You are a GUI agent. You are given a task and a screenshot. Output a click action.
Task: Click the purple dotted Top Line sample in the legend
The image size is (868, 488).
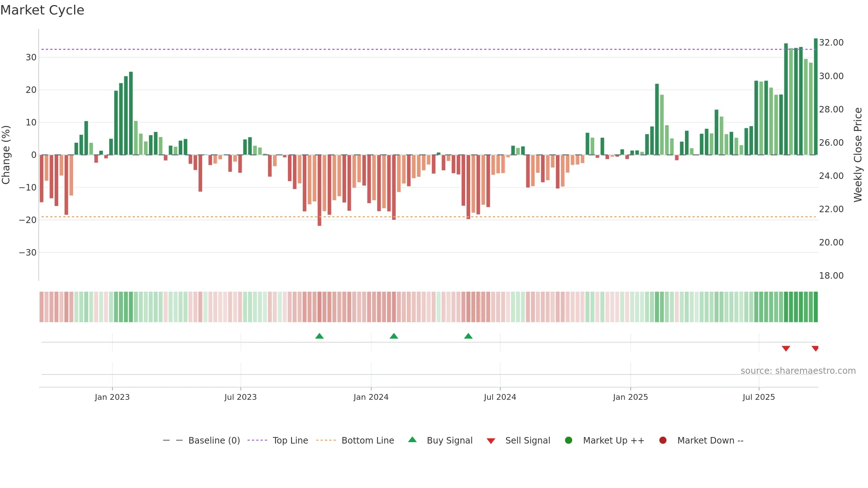(x=257, y=440)
